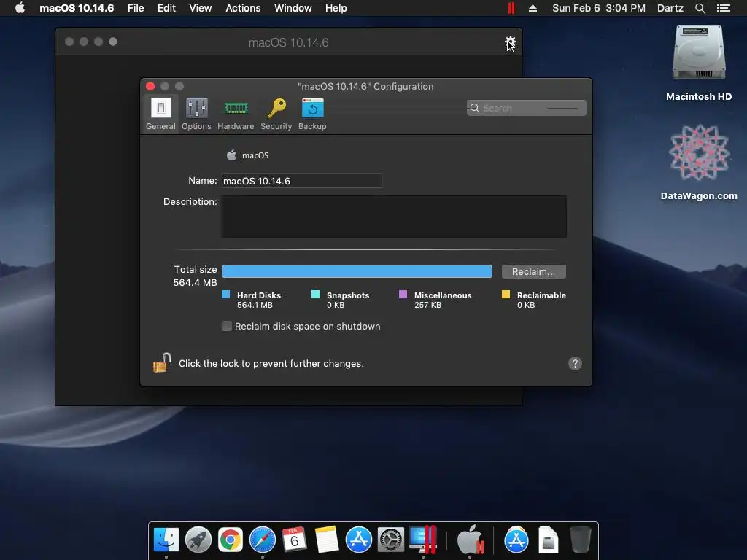Screen dimensions: 747x560
Task: Open the Help menu
Action: pos(336,8)
